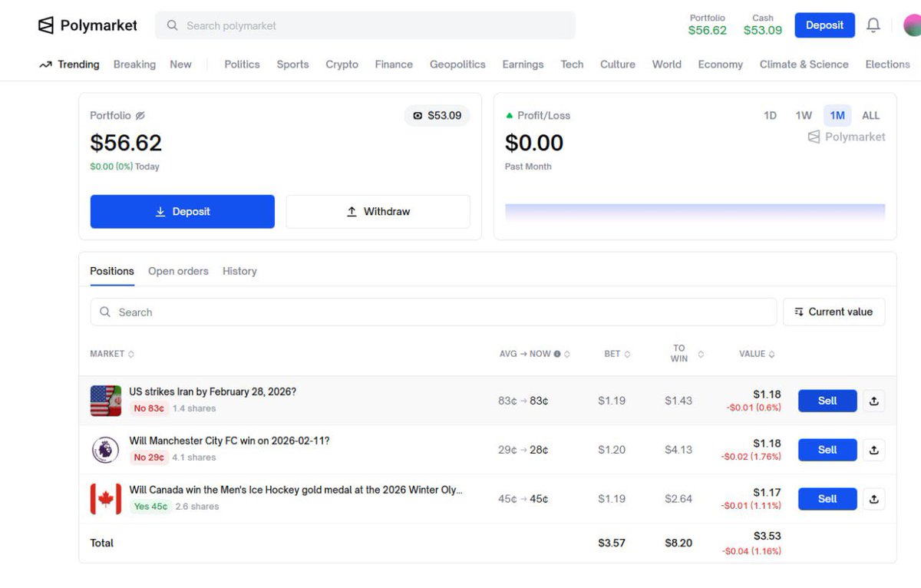Image resolution: width=921 pixels, height=588 pixels.
Task: Select the 1W profit/loss range
Action: coord(804,116)
